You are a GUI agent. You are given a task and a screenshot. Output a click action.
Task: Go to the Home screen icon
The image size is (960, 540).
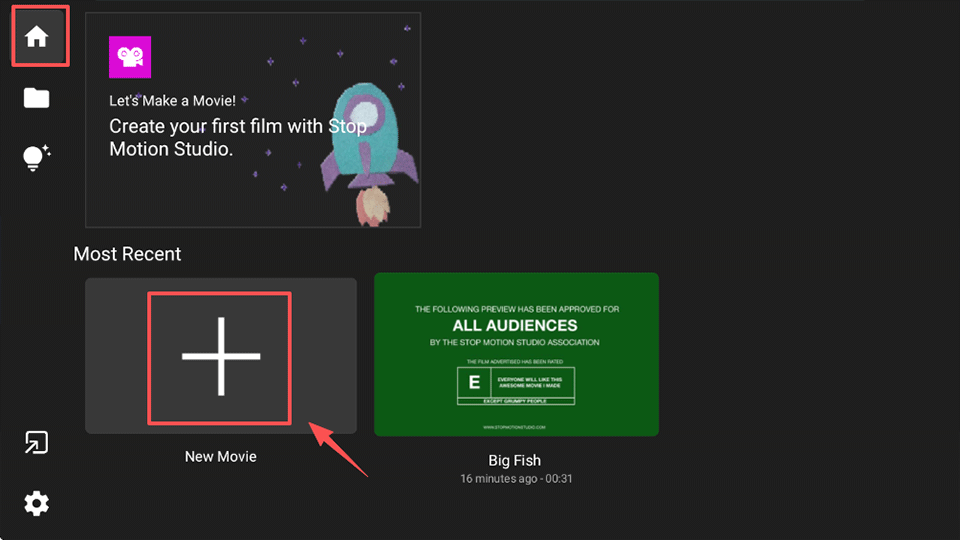(37, 37)
